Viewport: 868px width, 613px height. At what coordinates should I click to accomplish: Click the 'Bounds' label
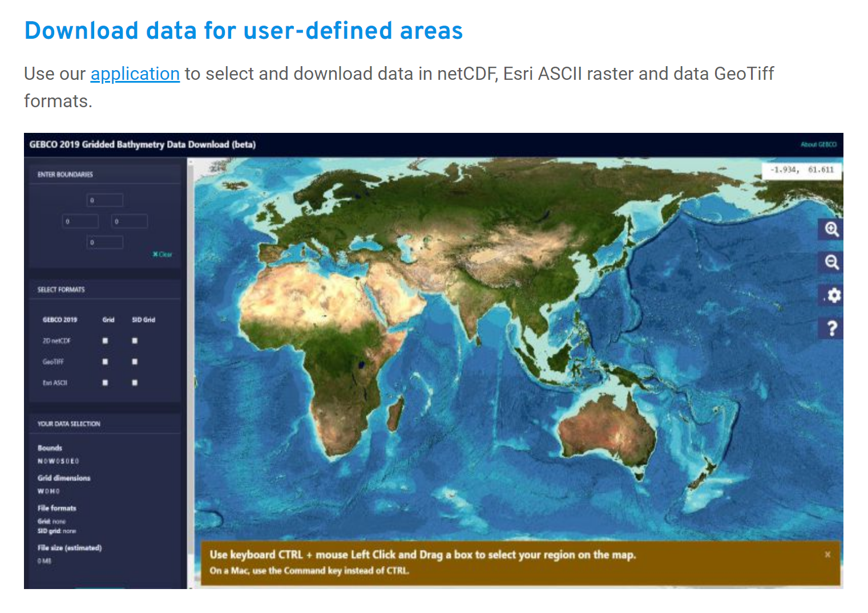click(x=50, y=448)
